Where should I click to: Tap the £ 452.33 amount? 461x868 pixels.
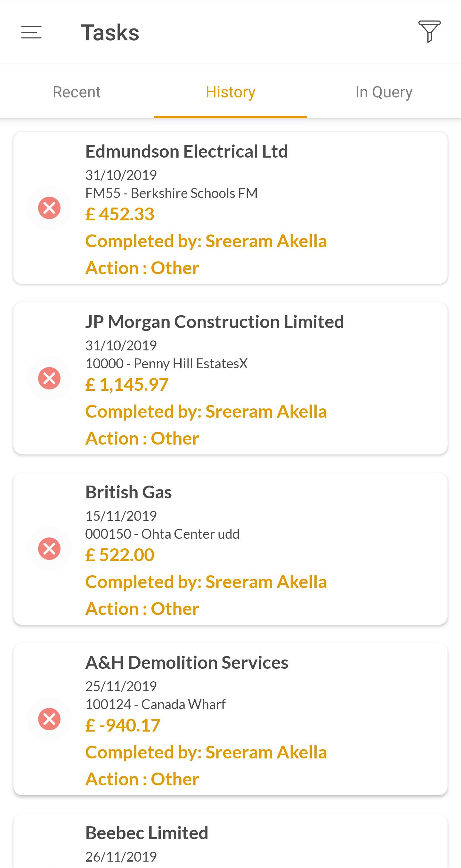pos(120,214)
